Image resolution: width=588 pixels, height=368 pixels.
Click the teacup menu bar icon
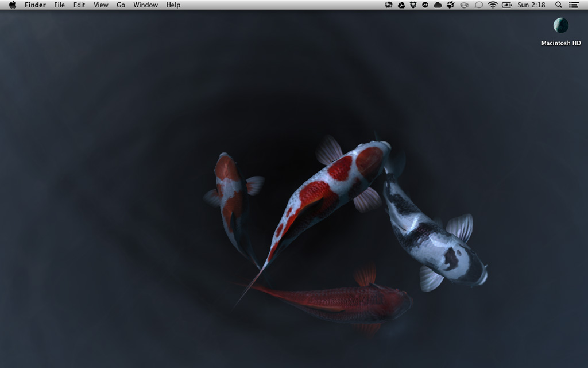(465, 5)
